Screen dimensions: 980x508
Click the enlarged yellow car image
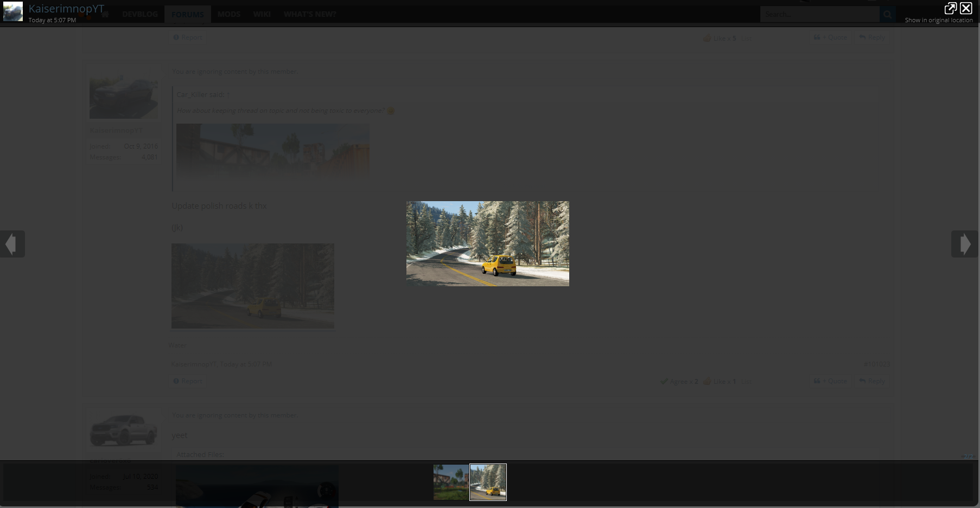point(488,244)
